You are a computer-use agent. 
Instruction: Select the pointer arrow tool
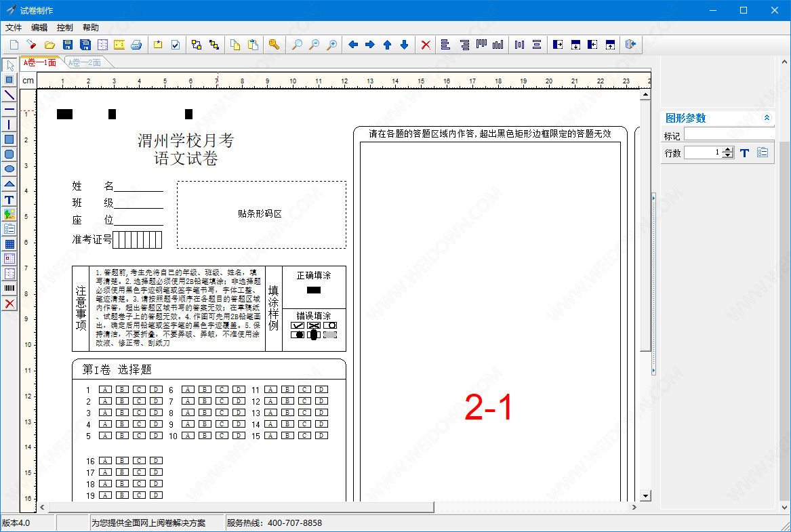coord(9,66)
